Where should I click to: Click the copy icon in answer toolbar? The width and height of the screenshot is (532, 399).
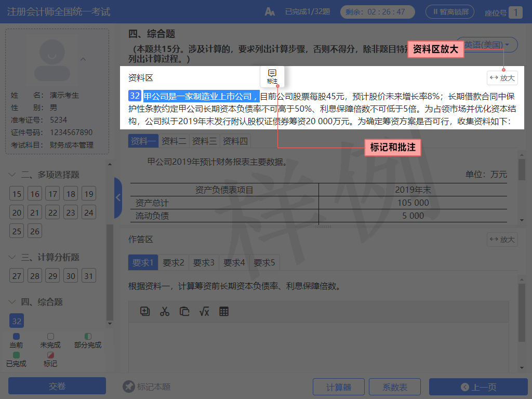pyautogui.click(x=145, y=312)
